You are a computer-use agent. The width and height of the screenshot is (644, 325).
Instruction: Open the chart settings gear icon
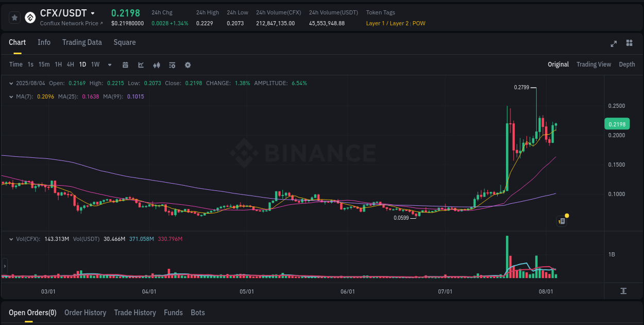pyautogui.click(x=188, y=64)
